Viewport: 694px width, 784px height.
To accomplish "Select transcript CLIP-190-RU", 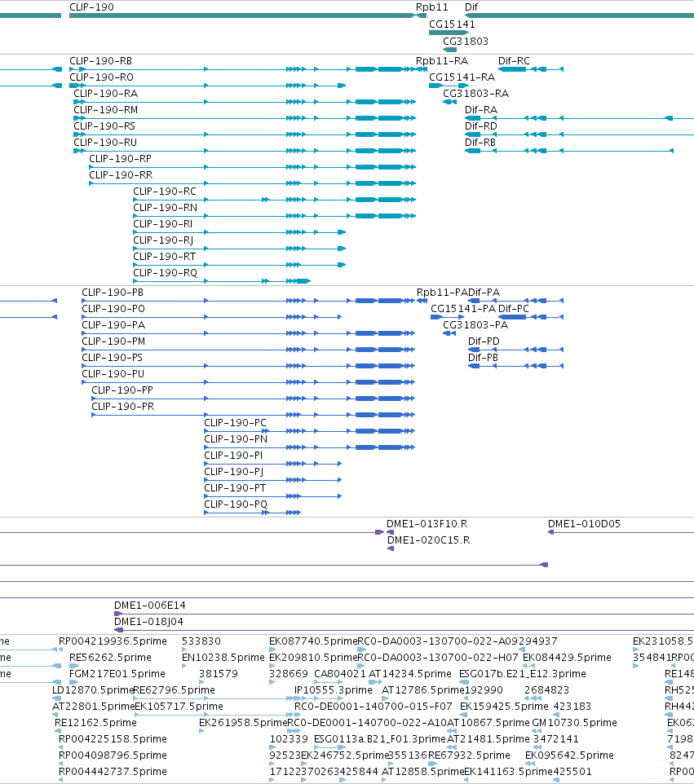I will pos(245,151).
